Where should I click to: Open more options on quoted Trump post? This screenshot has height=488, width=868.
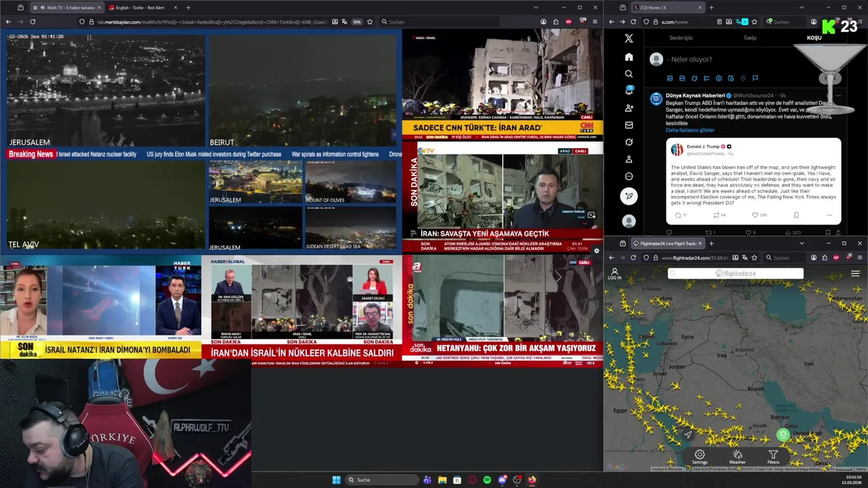tap(829, 215)
